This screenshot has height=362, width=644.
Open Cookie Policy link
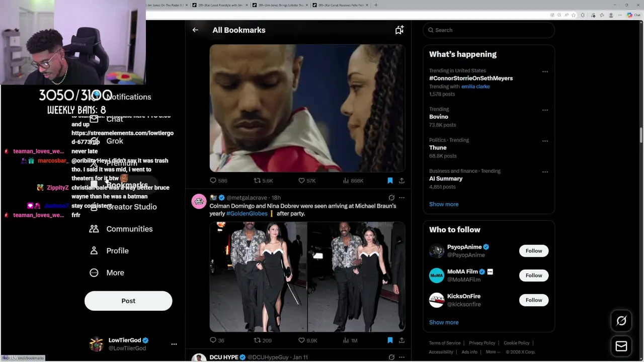point(517,343)
